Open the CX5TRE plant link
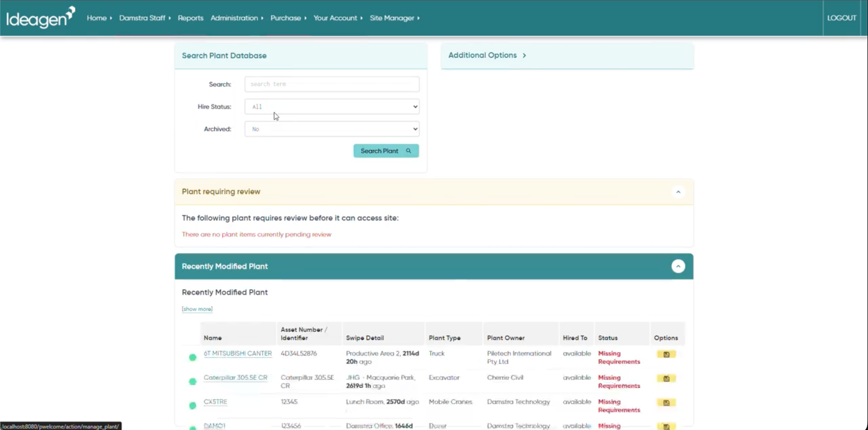 [215, 402]
